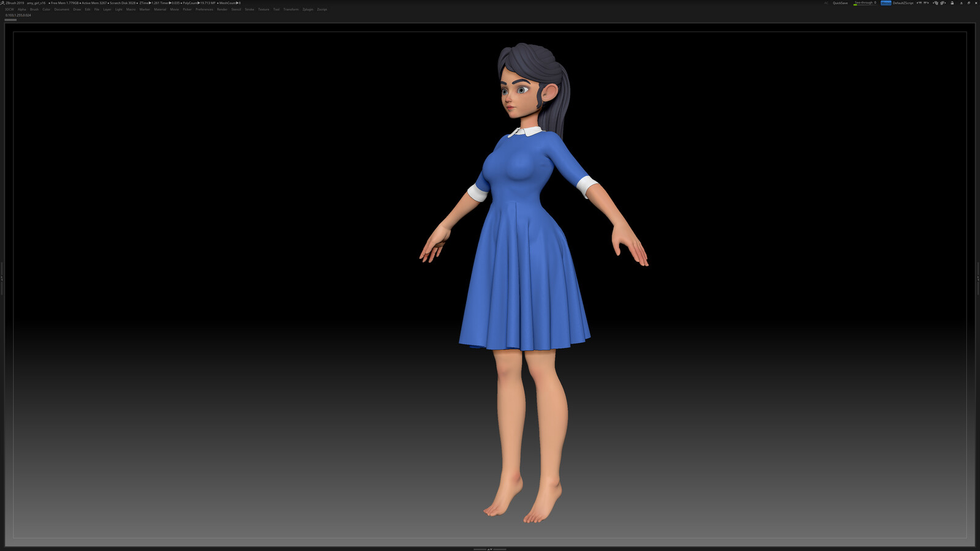Image resolution: width=980 pixels, height=551 pixels.
Task: Open the Marker menu
Action: (x=145, y=9)
